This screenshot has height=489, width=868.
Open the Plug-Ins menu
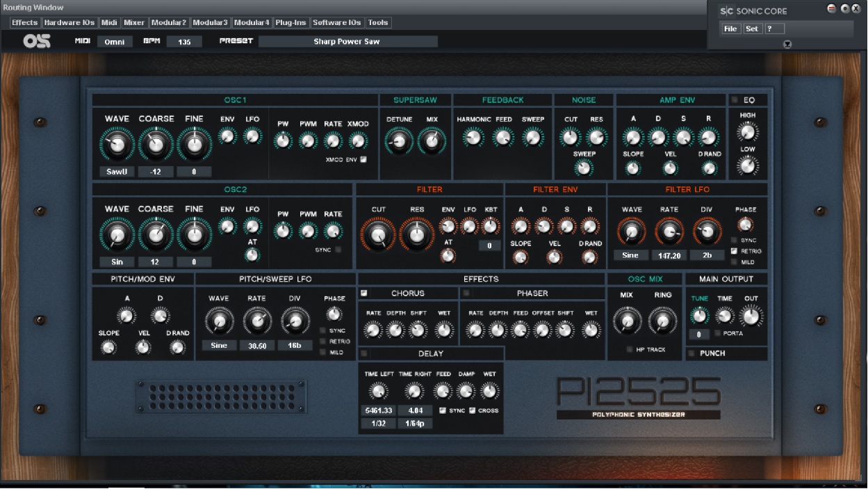coord(290,23)
